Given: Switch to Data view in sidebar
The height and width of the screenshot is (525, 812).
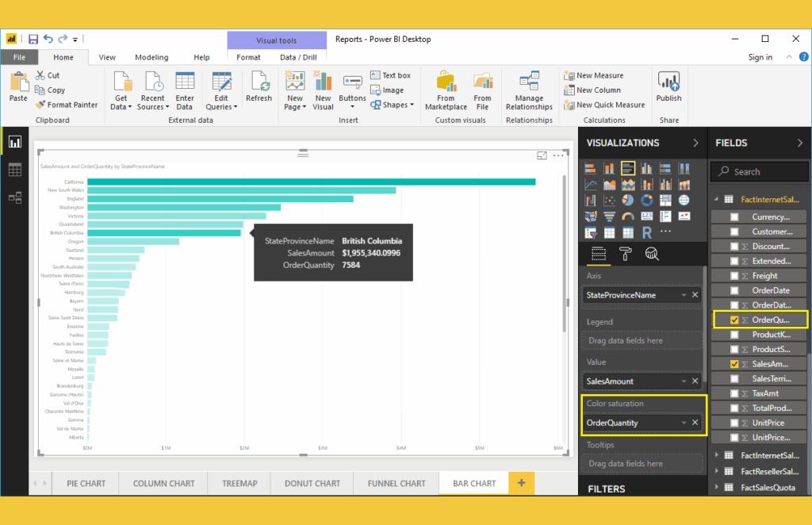Looking at the screenshot, I should [14, 169].
